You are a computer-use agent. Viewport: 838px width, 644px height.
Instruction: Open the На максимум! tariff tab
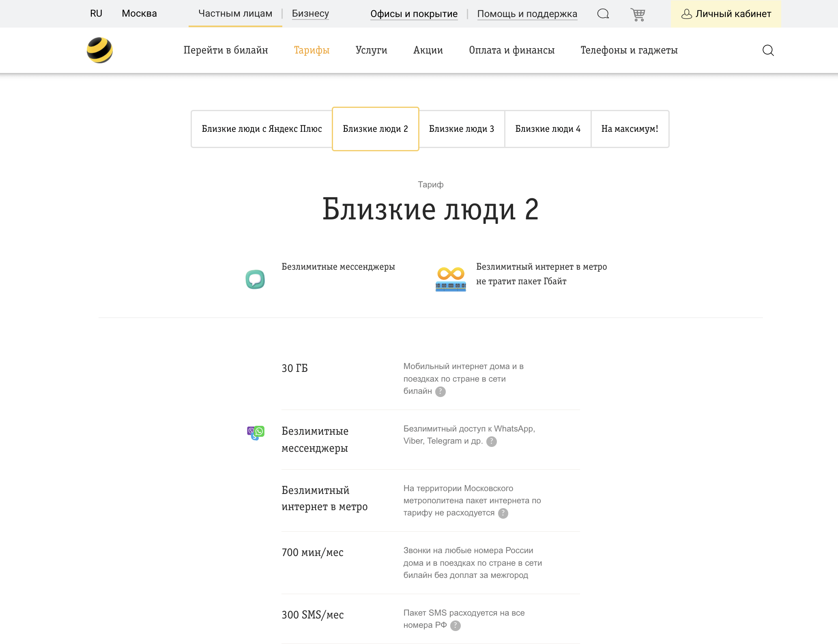[x=630, y=129]
